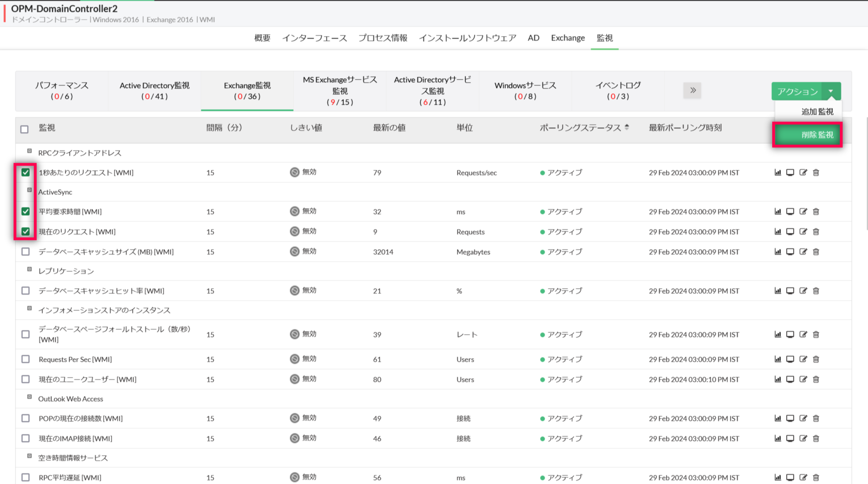The height and width of the screenshot is (484, 868).
Task: Show more monitor tabs with » button
Action: point(692,90)
